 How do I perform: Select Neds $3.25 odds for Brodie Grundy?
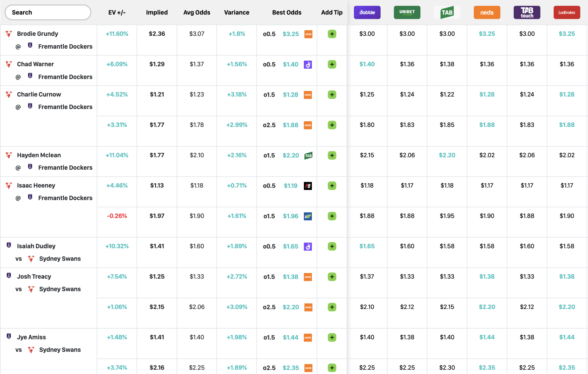tap(487, 34)
